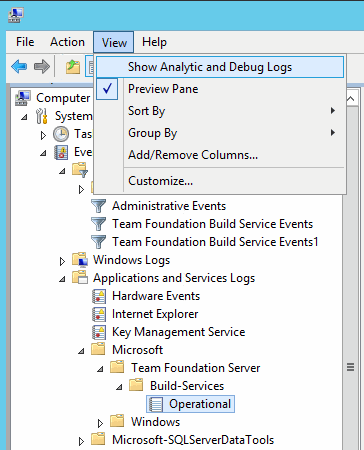Open the Action menu
Image resolution: width=364 pixels, height=450 pixels.
coord(67,42)
